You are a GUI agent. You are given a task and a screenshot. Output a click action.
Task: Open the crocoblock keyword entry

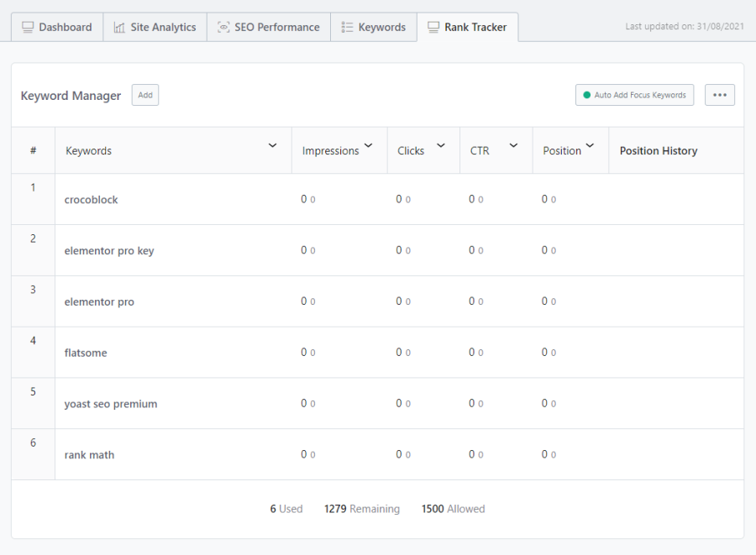point(92,199)
